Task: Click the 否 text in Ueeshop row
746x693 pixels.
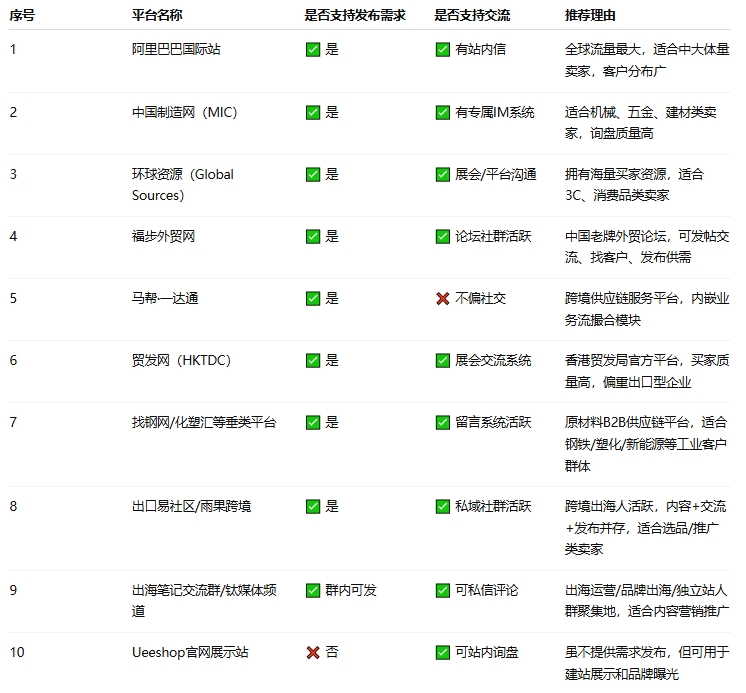Action: tap(332, 652)
